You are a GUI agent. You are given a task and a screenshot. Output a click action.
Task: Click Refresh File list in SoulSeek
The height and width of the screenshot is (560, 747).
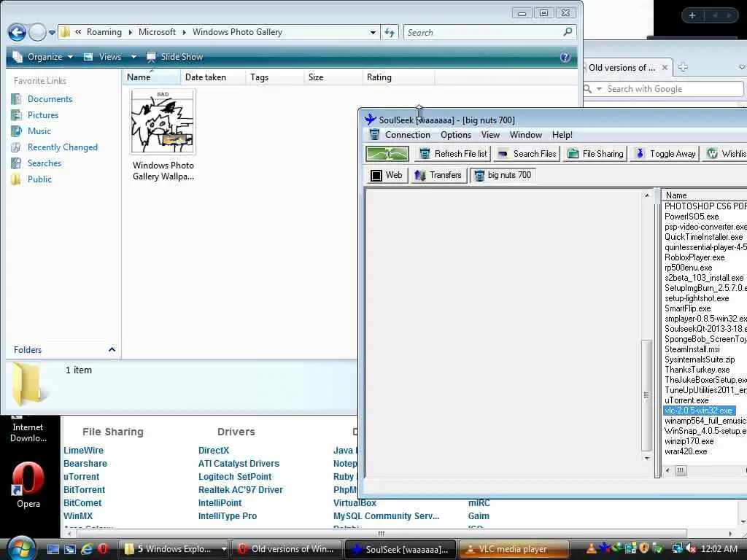(x=453, y=154)
